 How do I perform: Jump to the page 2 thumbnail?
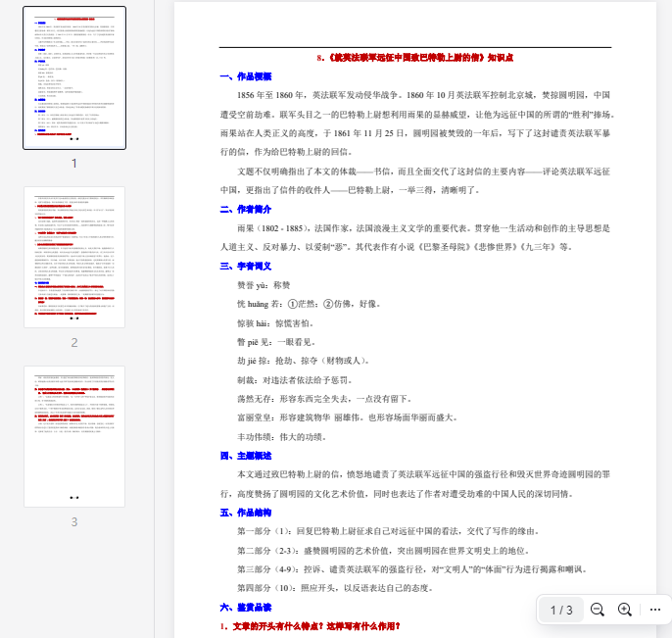(74, 257)
